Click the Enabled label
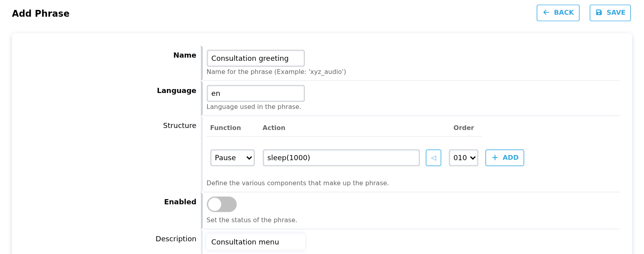This screenshot has height=254, width=644. coord(180,202)
